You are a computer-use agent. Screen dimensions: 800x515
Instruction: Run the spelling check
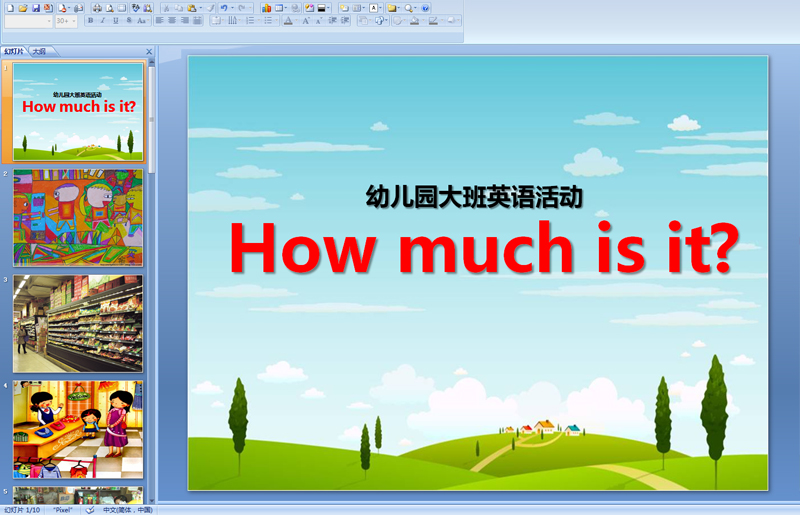135,8
